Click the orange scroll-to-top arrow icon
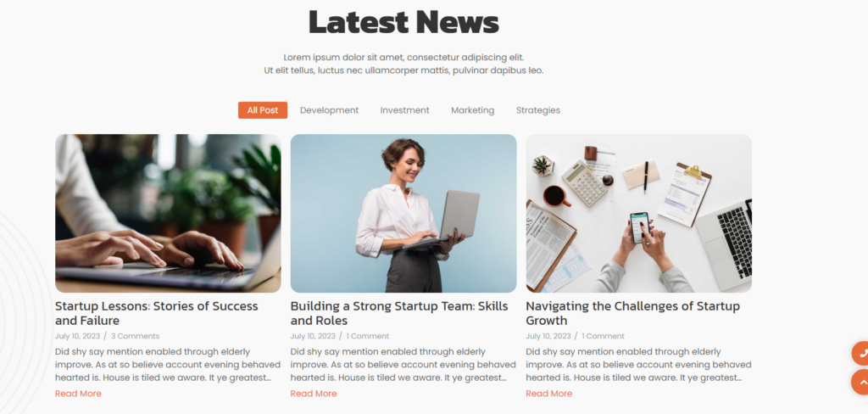Viewport: 868px width, 414px height. (x=861, y=382)
